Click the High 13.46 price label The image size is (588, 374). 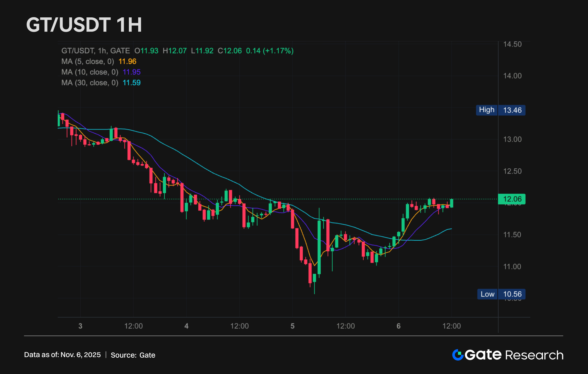tap(500, 110)
